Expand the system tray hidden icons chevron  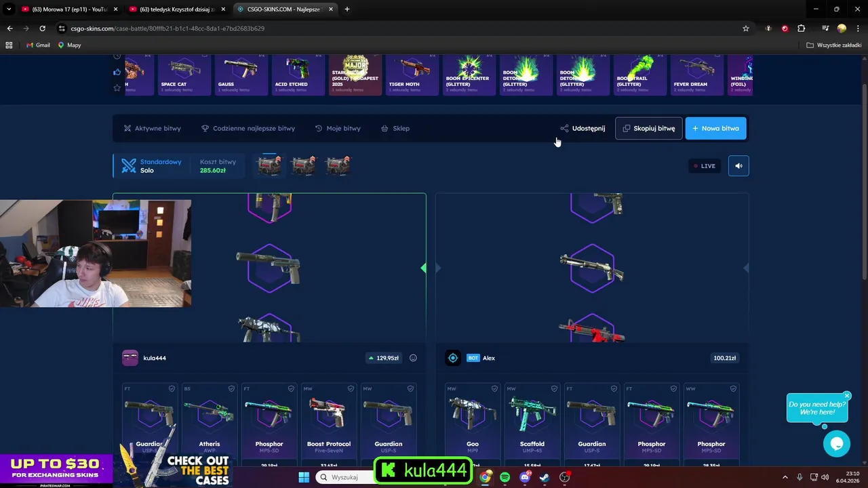(x=785, y=477)
